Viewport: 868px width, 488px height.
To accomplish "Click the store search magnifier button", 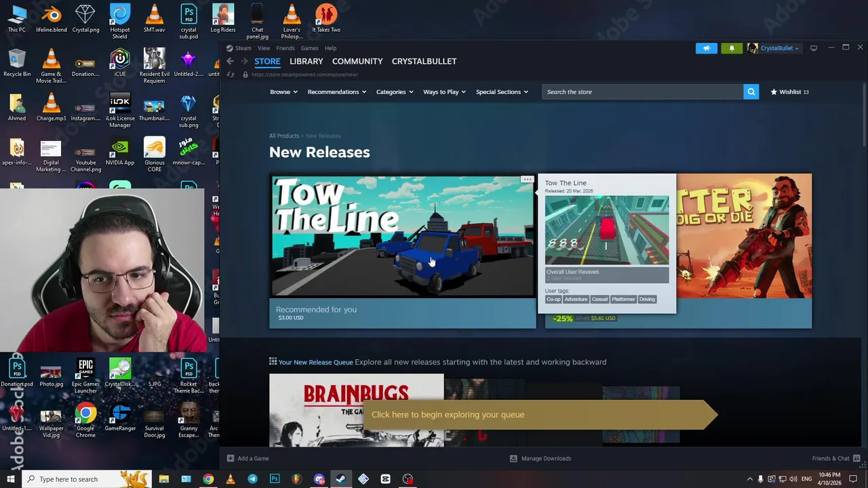I will 751,91.
